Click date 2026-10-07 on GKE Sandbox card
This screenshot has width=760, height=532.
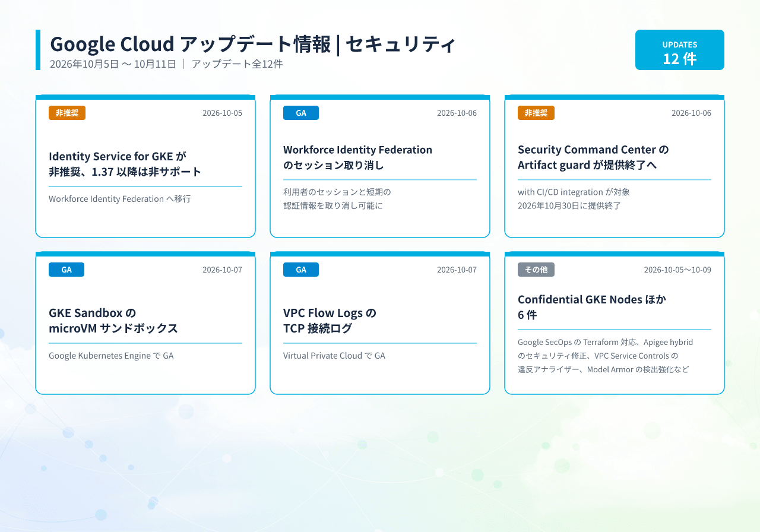[x=222, y=270]
